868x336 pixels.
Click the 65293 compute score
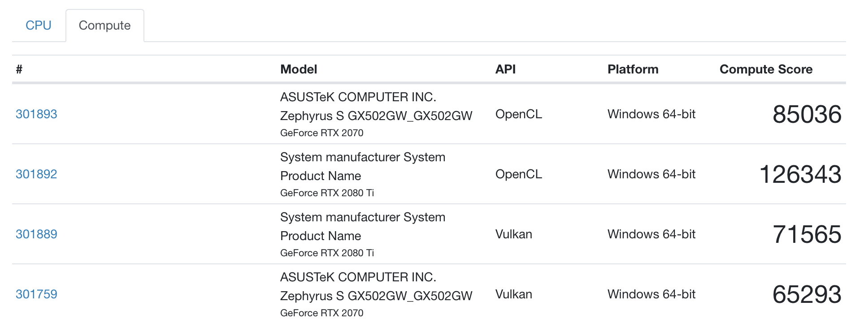pyautogui.click(x=807, y=295)
